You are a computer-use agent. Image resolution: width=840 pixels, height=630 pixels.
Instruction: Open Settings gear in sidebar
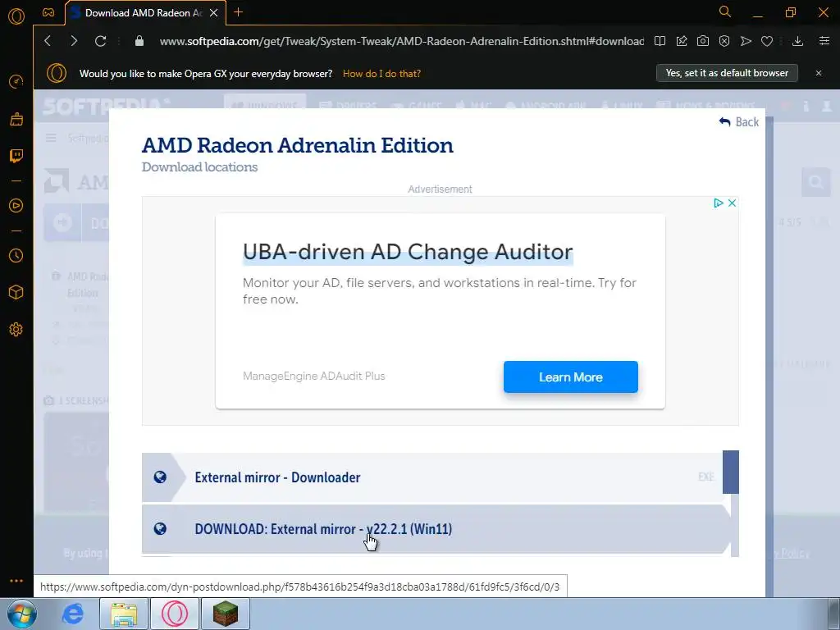(16, 330)
